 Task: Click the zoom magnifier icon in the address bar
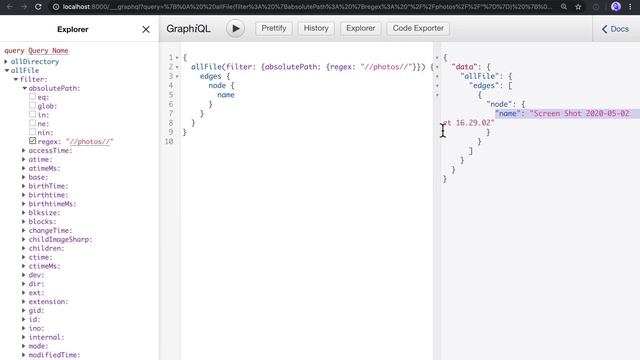(564, 7)
